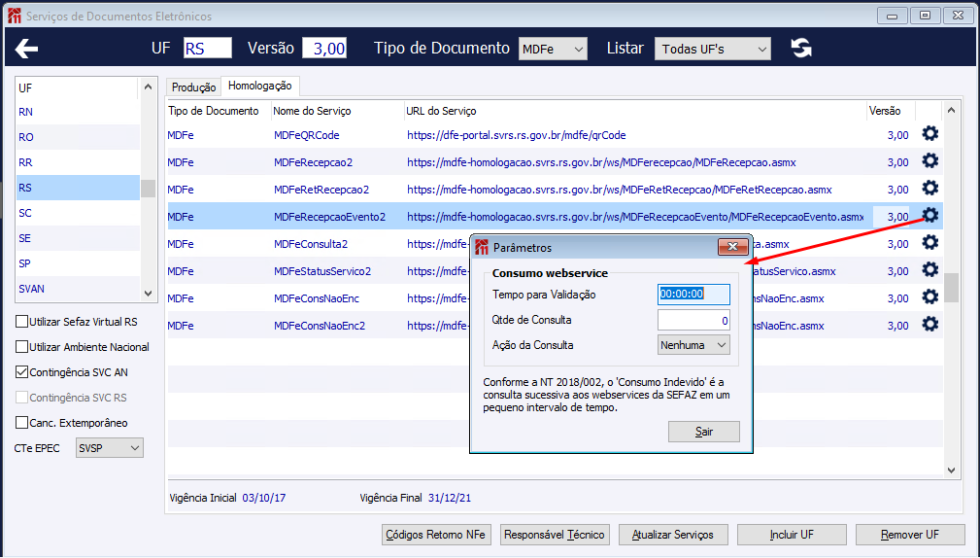This screenshot has height=558, width=980.
Task: Click Vigência Inicial date 03/10/17
Action: click(x=264, y=498)
